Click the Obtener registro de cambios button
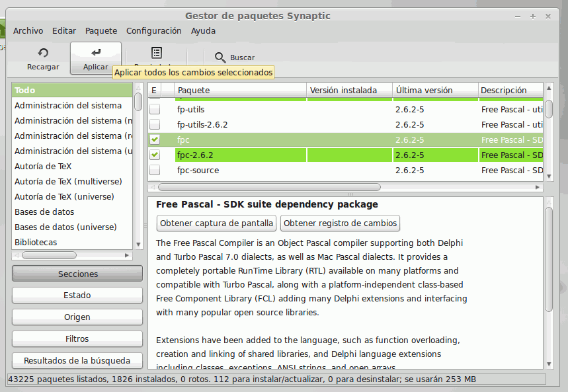This screenshot has width=568, height=392. click(x=340, y=223)
